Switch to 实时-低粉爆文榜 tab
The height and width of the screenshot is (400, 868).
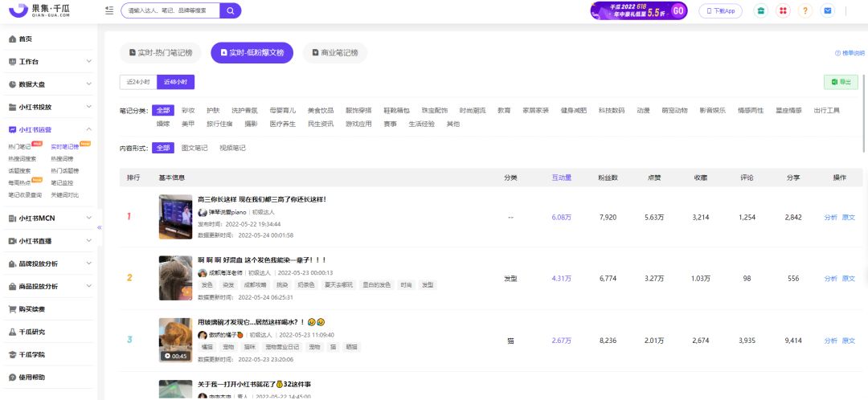[x=252, y=52]
